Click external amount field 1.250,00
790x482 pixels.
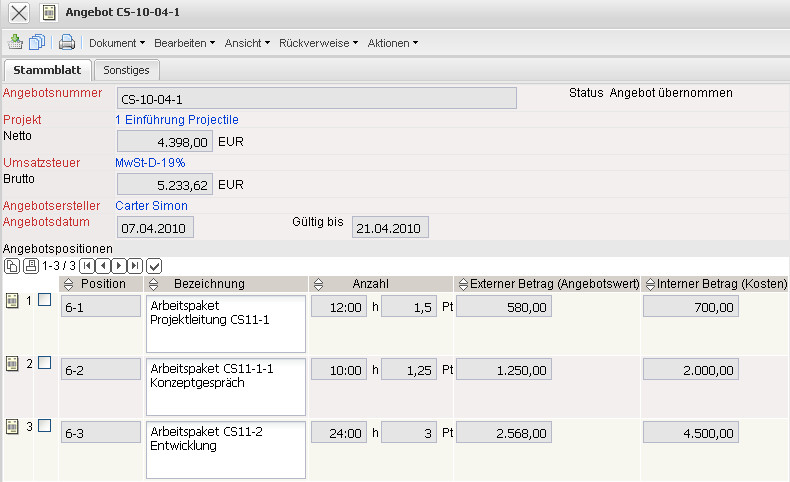click(504, 369)
